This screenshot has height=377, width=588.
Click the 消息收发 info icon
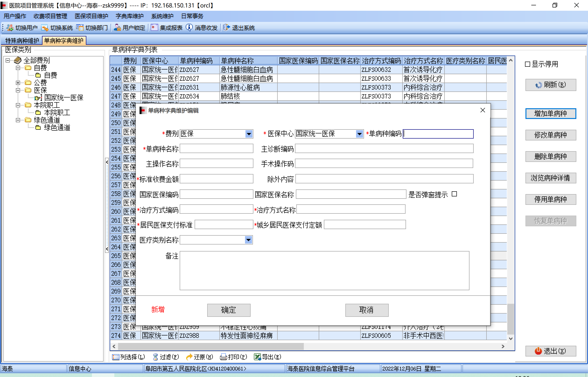(x=189, y=28)
